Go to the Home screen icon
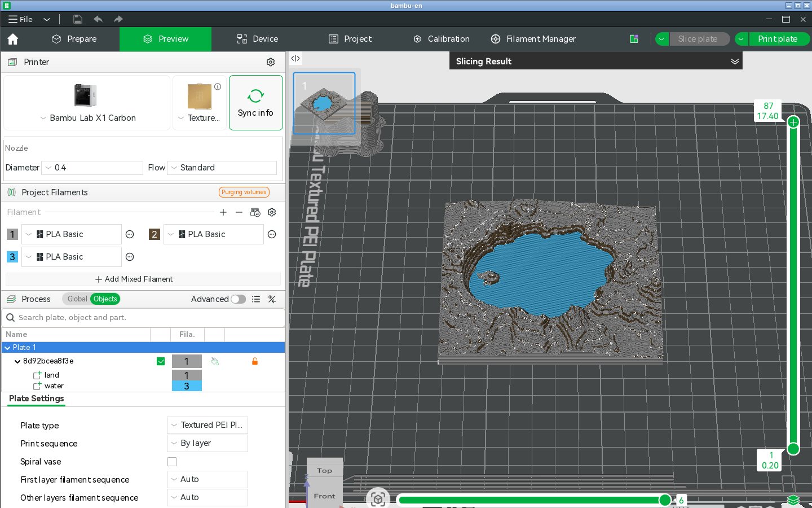The image size is (812, 508). (x=13, y=39)
